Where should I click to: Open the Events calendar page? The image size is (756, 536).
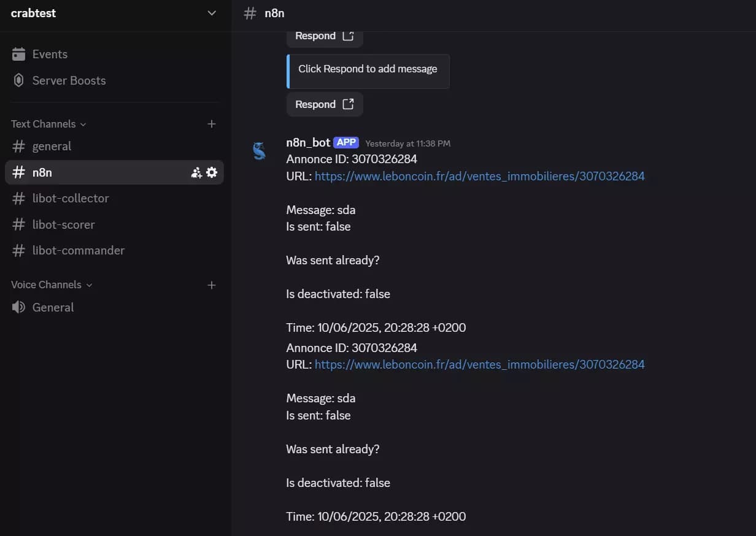coord(49,54)
